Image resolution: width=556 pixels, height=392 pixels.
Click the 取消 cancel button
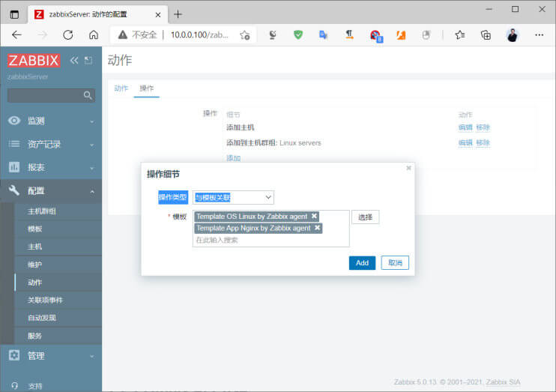click(x=395, y=263)
